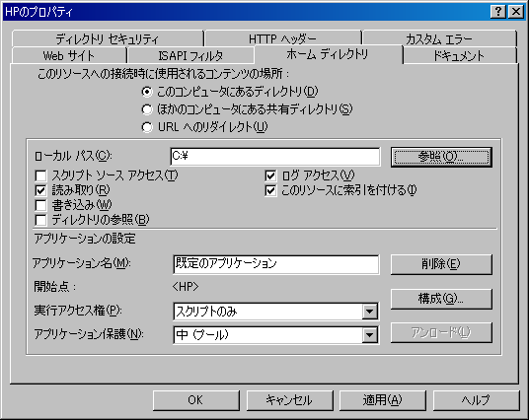Select the ディレクトリ セキュリティ tab

(108, 38)
